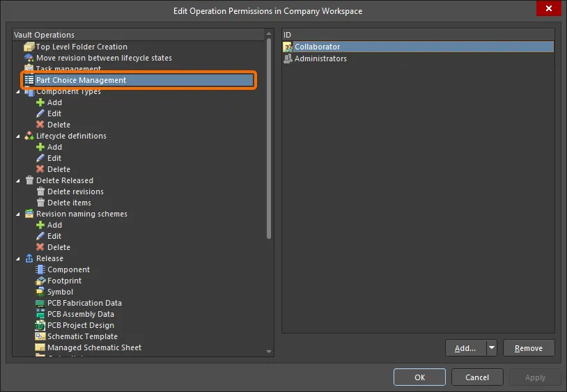Select the Symbol release item text
The image size is (567, 392).
point(61,292)
